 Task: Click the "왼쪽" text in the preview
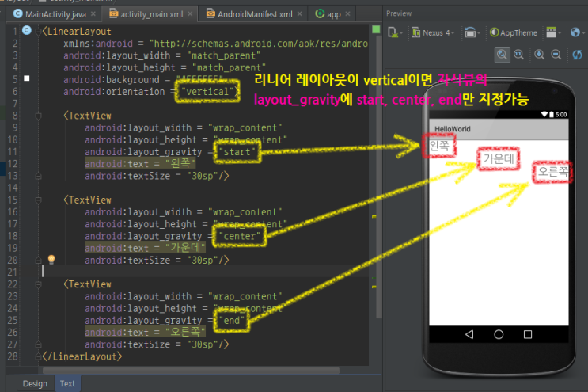438,145
